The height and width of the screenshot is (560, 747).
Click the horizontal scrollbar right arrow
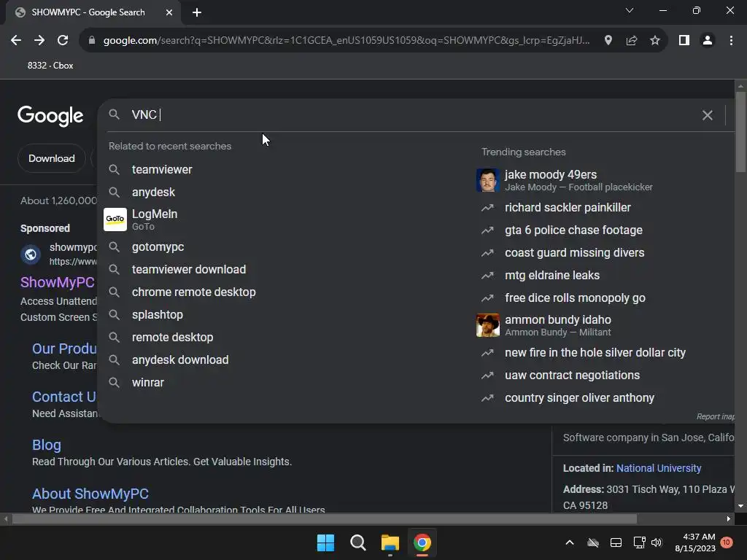pyautogui.click(x=729, y=518)
